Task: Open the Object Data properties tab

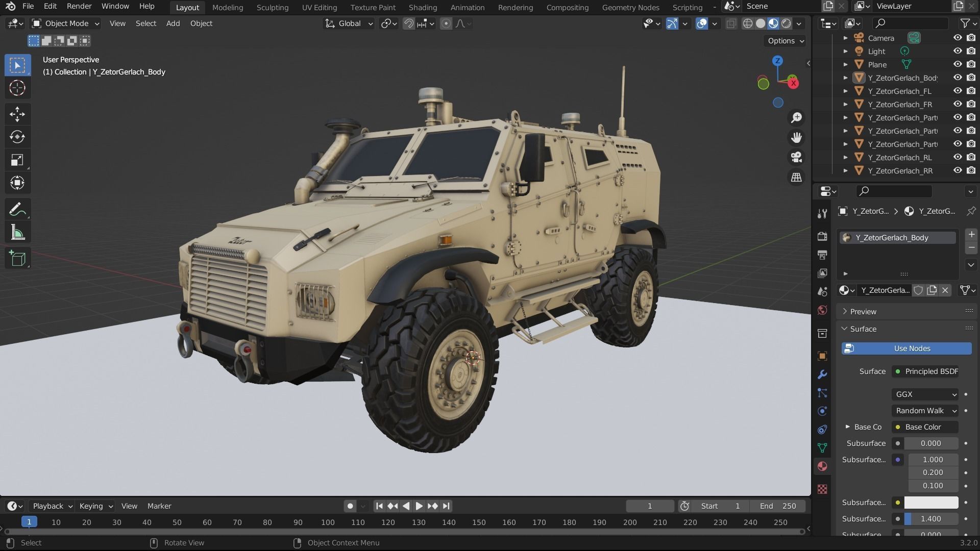Action: 822,448
